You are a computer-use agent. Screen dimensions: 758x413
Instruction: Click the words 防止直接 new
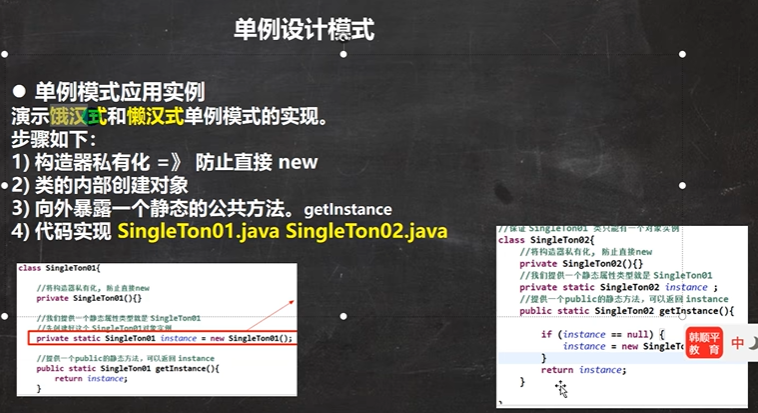[x=256, y=162]
